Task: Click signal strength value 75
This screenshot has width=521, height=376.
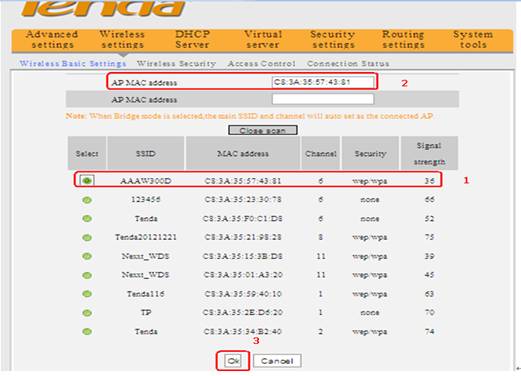Action: coord(430,237)
